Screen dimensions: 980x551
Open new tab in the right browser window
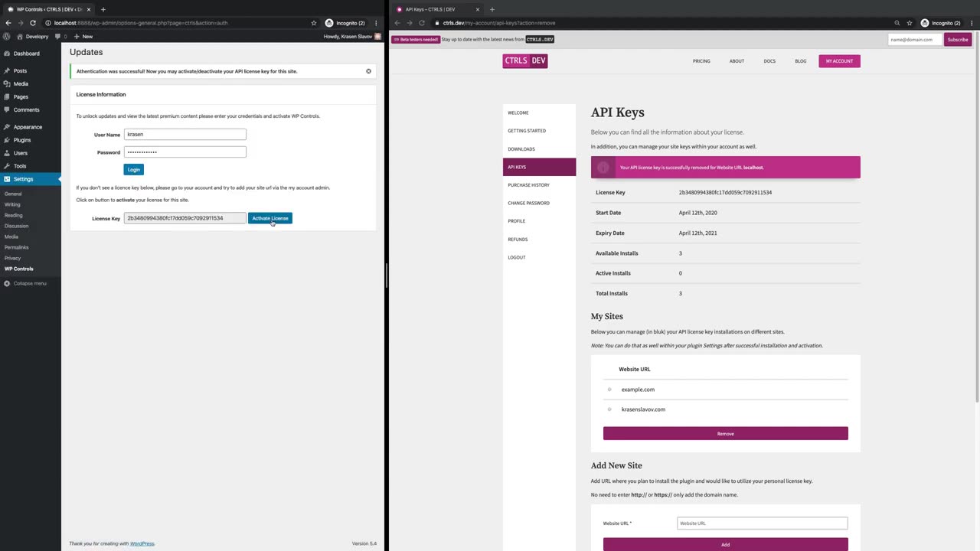pos(492,9)
